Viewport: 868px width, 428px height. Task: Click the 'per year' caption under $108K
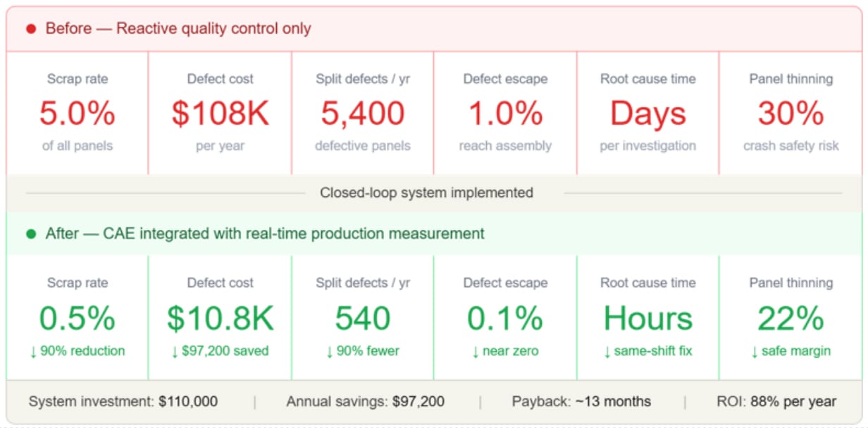[x=220, y=146]
